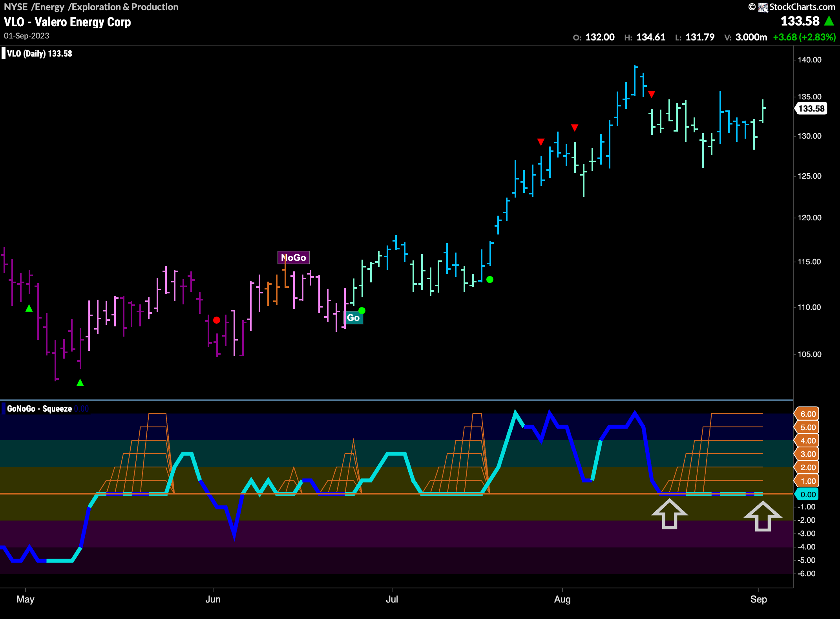Click the -6.00 oscillator axis label
Viewport: 840px width, 619px height.
click(x=807, y=573)
